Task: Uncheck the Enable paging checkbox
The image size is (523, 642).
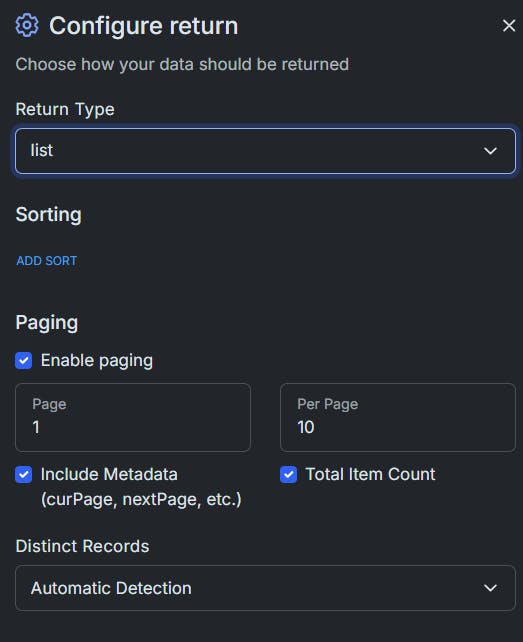Action: pyautogui.click(x=23, y=361)
